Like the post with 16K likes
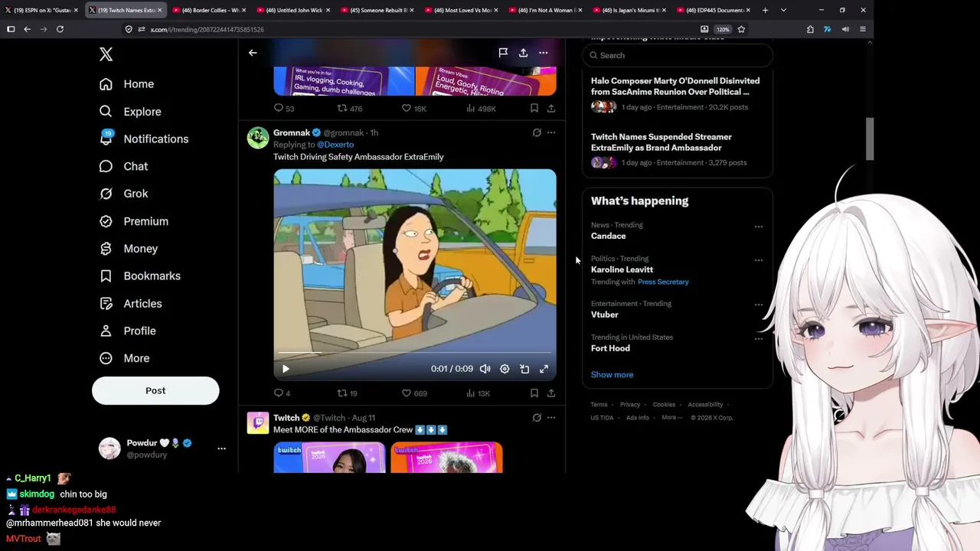 (x=414, y=109)
